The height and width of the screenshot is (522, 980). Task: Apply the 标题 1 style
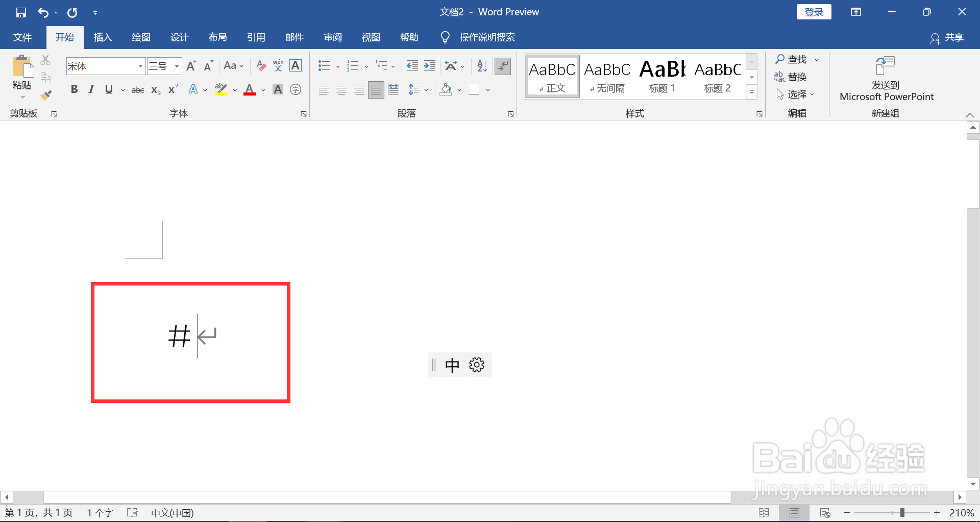(x=663, y=77)
